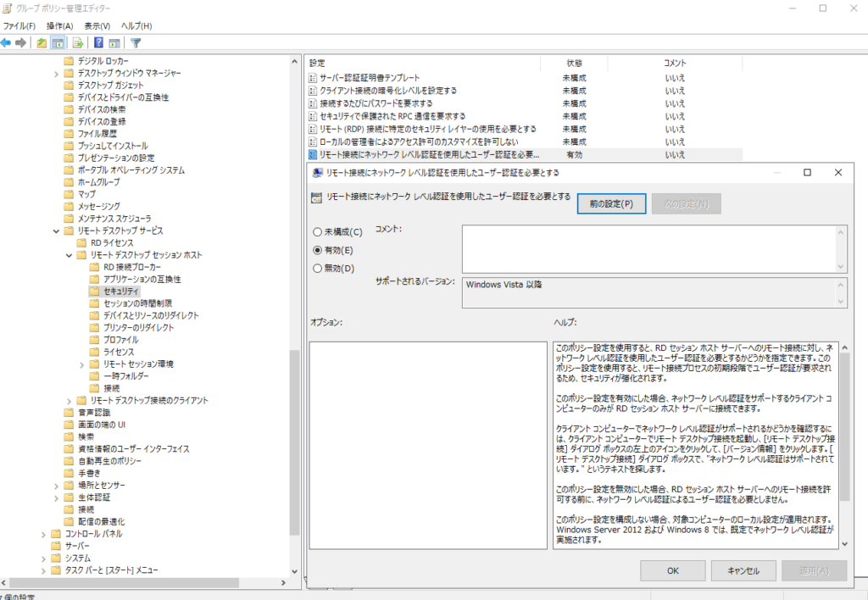
Task: Click inside the コメント text box
Action: (650, 248)
